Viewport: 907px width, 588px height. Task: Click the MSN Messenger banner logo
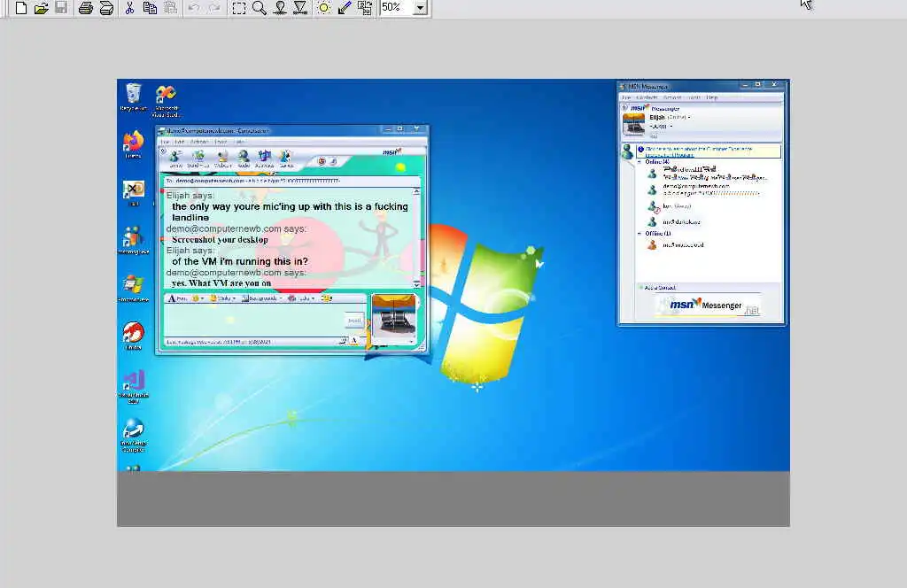708,304
